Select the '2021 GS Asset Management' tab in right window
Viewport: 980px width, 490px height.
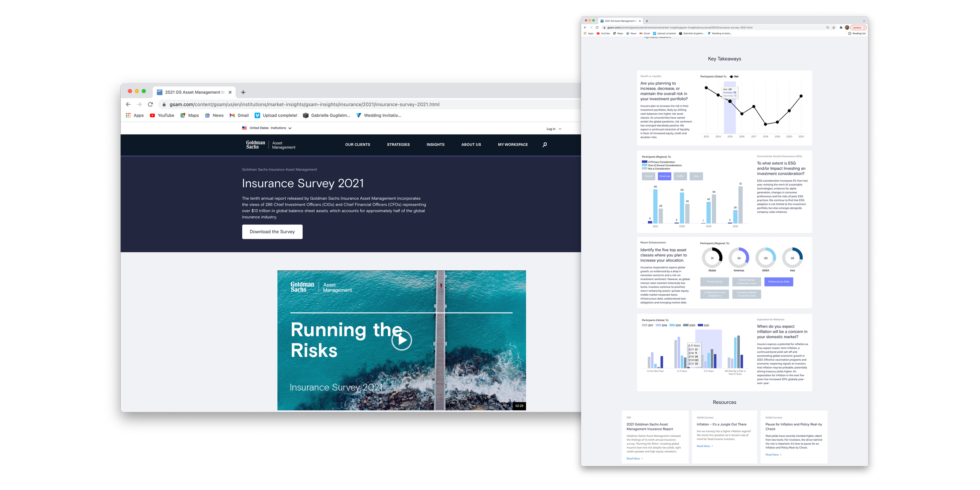point(621,21)
